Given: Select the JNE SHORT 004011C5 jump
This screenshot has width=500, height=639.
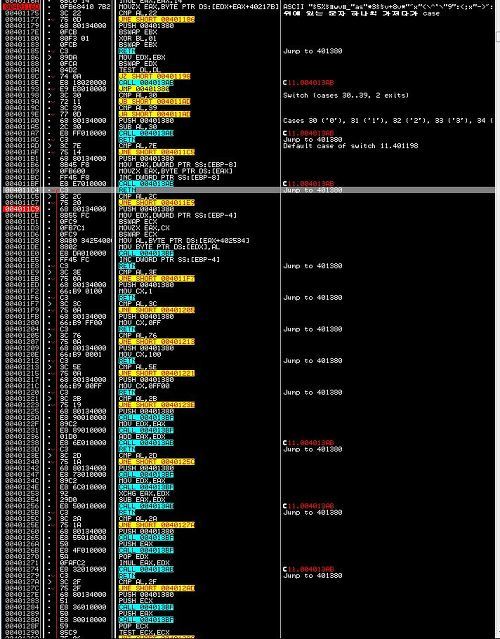Looking at the screenshot, I should 156,152.
